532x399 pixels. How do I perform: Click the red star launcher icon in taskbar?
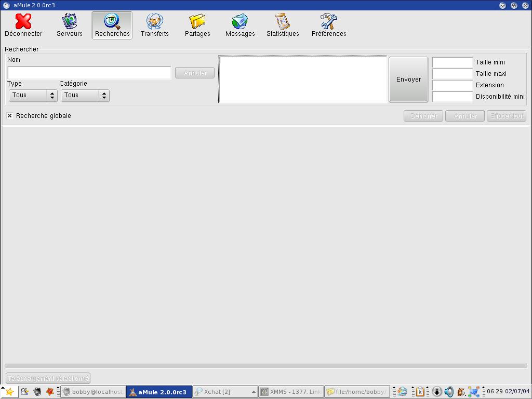pyautogui.click(x=50, y=392)
